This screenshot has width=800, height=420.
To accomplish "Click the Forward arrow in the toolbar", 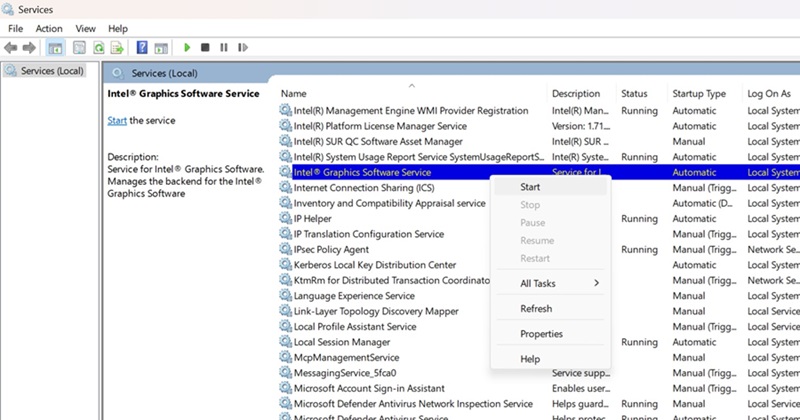I will 28,47.
